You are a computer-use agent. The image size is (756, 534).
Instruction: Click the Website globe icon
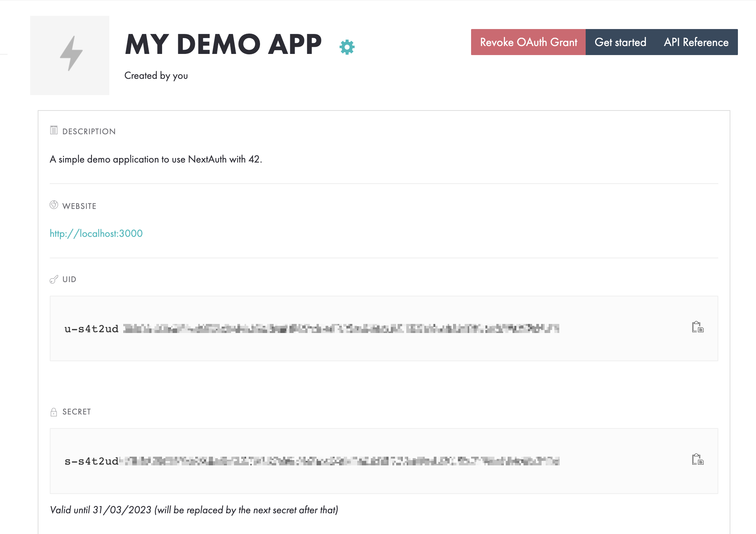[54, 205]
